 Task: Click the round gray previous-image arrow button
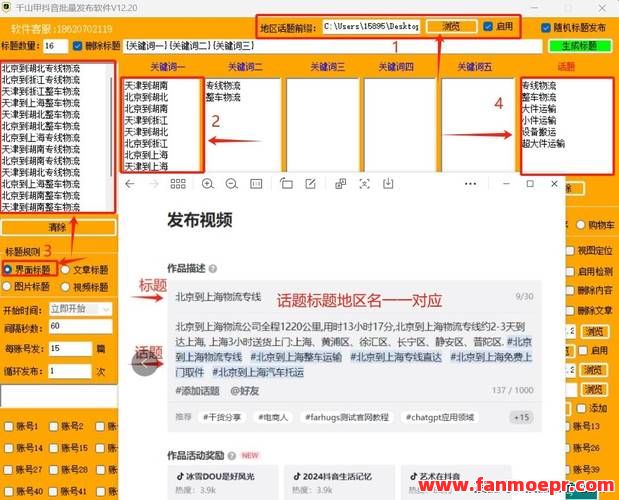[144, 363]
